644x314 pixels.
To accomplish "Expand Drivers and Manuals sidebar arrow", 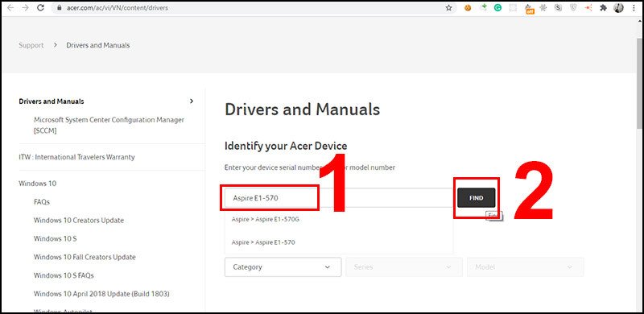I will click(x=192, y=101).
